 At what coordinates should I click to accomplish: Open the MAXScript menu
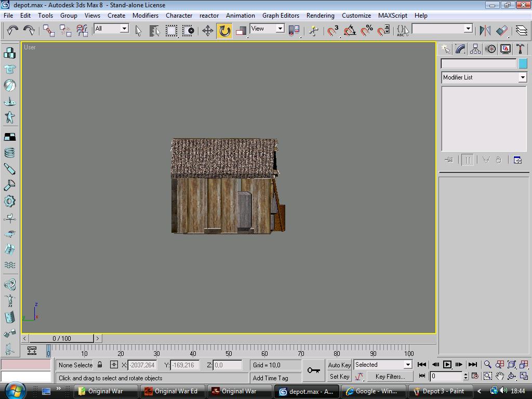[x=393, y=16]
